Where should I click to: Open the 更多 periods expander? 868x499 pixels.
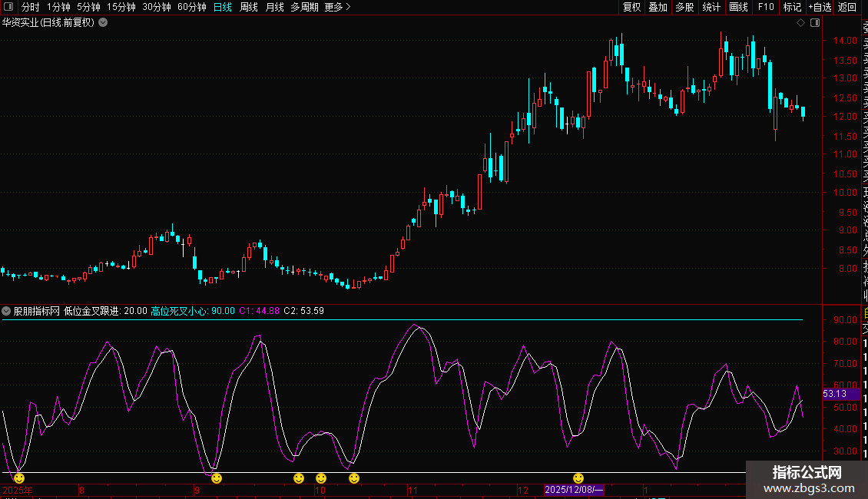[x=337, y=7]
